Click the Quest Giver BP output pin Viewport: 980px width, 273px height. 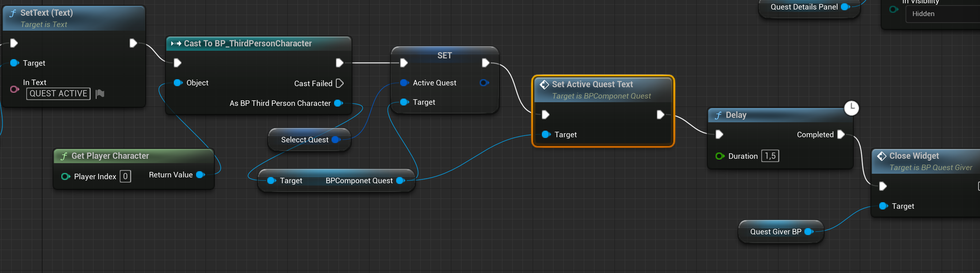pyautogui.click(x=809, y=231)
